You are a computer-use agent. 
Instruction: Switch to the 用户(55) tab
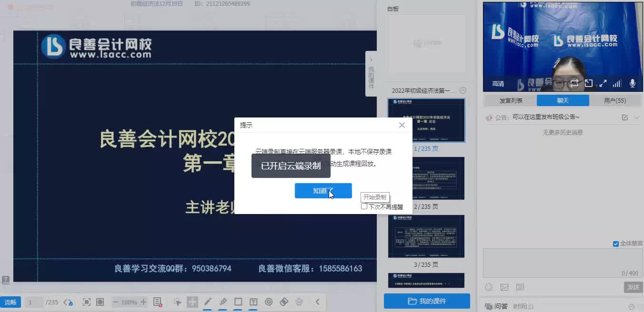pos(614,100)
